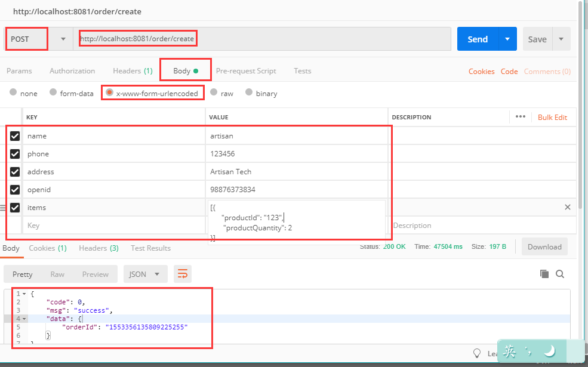Click the orderId value in response

147,327
